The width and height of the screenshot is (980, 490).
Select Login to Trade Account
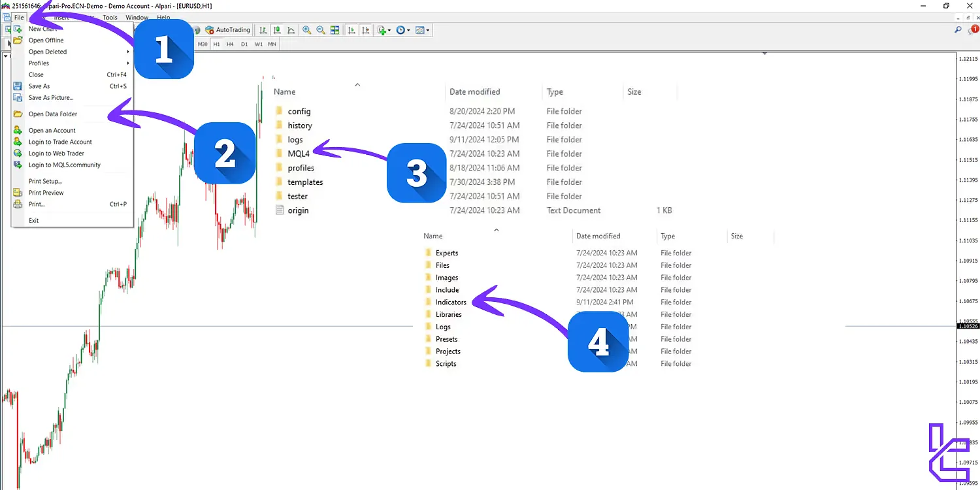[60, 142]
